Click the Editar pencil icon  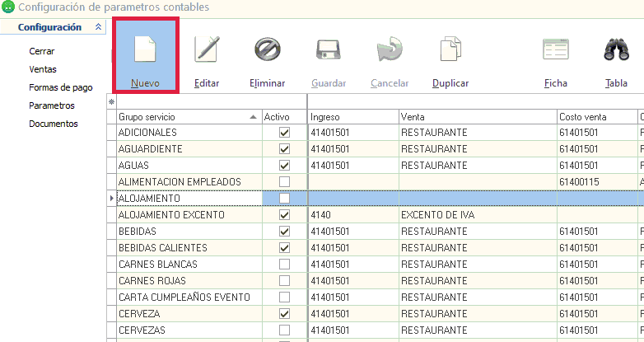pos(206,50)
